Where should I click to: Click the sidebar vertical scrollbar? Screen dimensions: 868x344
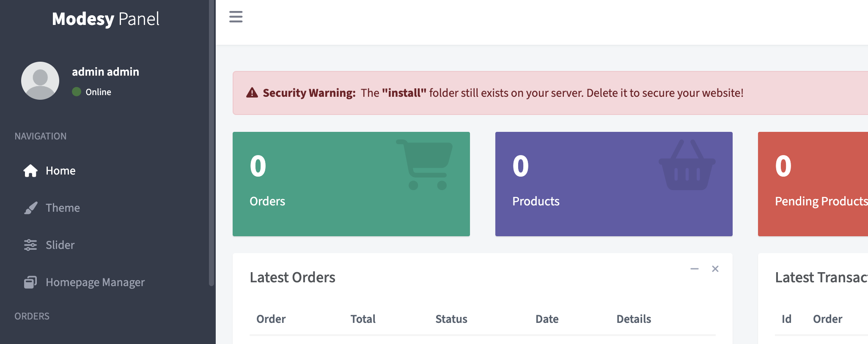(212, 143)
